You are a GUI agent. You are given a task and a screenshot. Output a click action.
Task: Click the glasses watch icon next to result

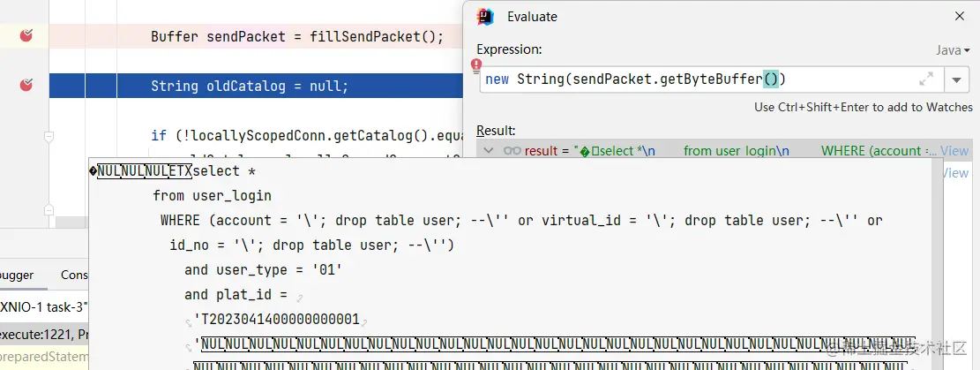(x=512, y=151)
